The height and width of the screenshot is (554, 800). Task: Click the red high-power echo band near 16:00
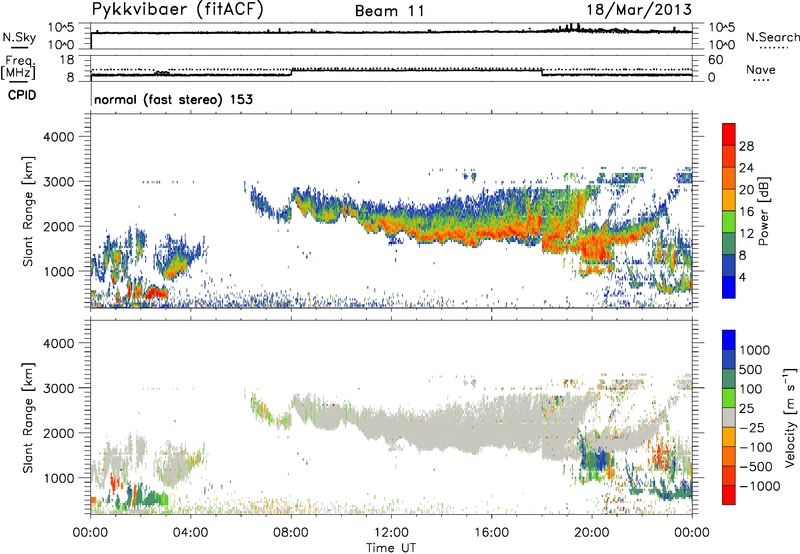(490, 232)
